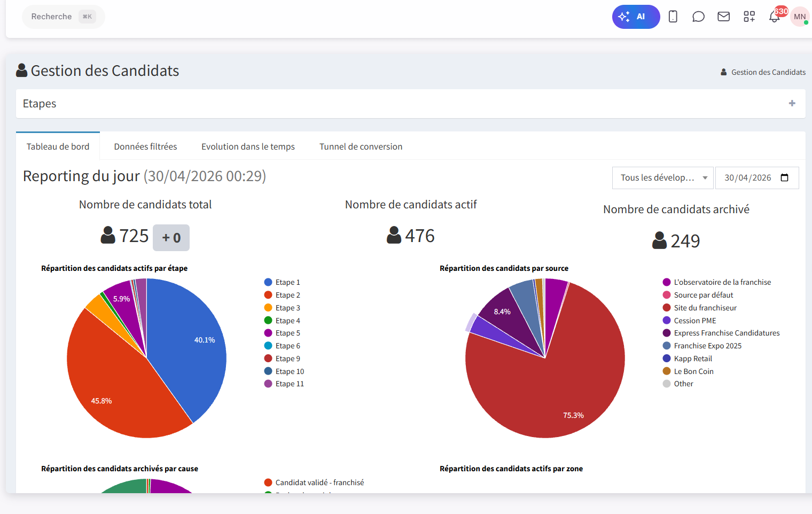This screenshot has height=514, width=812.
Task: Toggle Etape 1 legend swatch
Action: coord(268,282)
